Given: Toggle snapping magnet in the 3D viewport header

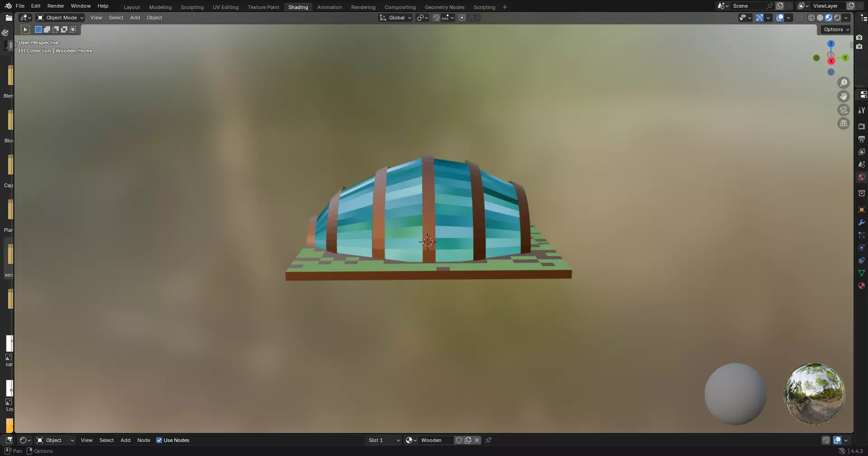Looking at the screenshot, I should click(436, 18).
